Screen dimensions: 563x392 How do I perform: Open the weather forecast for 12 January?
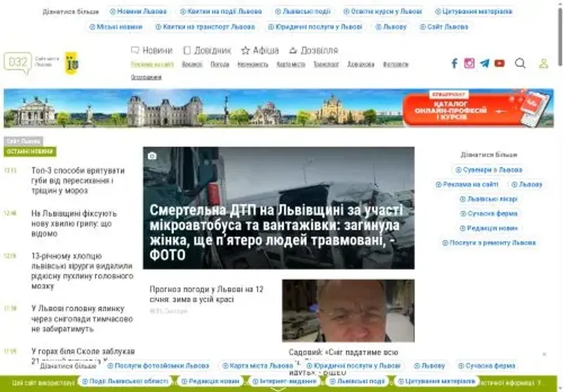point(206,294)
